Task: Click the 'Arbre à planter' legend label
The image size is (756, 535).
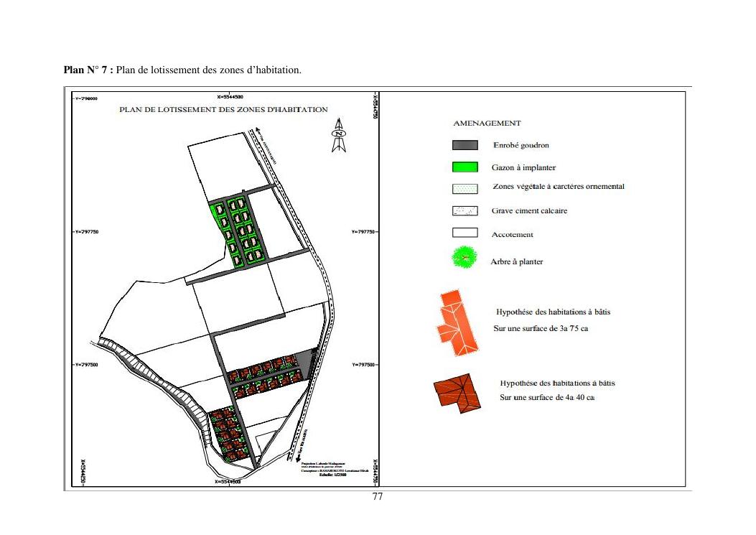Action: point(517,261)
